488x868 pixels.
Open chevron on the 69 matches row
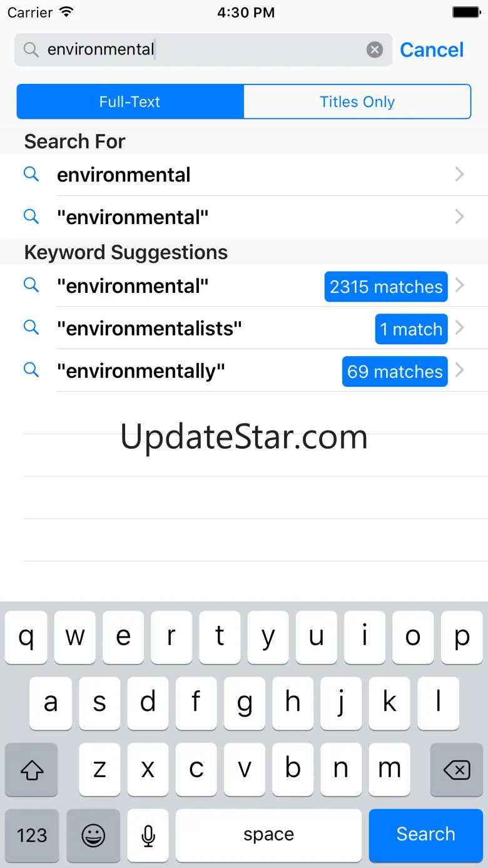(x=459, y=371)
